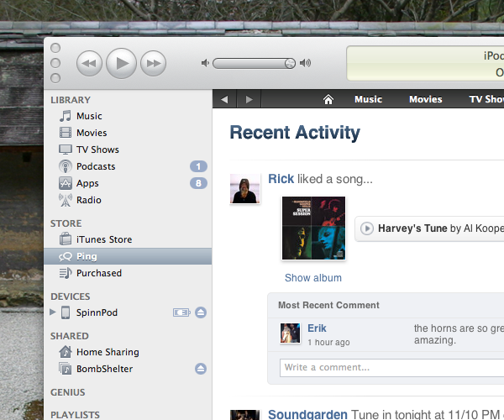Image resolution: width=504 pixels, height=420 pixels.
Task: Open the Movies store tab
Action: [x=426, y=99]
